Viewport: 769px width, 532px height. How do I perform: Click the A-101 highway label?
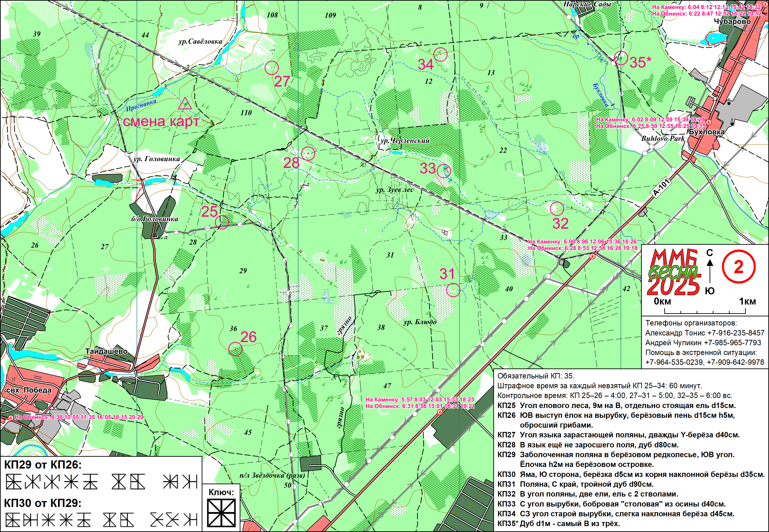(661, 188)
